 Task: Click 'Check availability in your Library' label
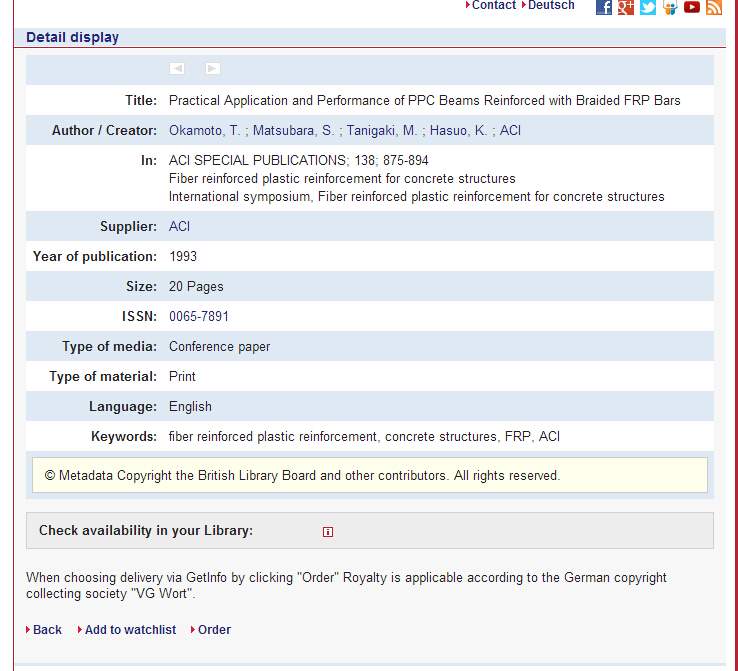146,530
